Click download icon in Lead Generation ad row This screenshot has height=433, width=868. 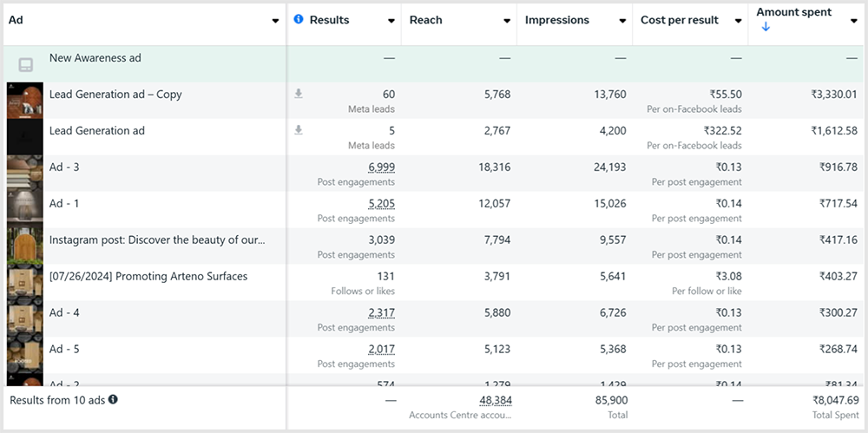(299, 130)
